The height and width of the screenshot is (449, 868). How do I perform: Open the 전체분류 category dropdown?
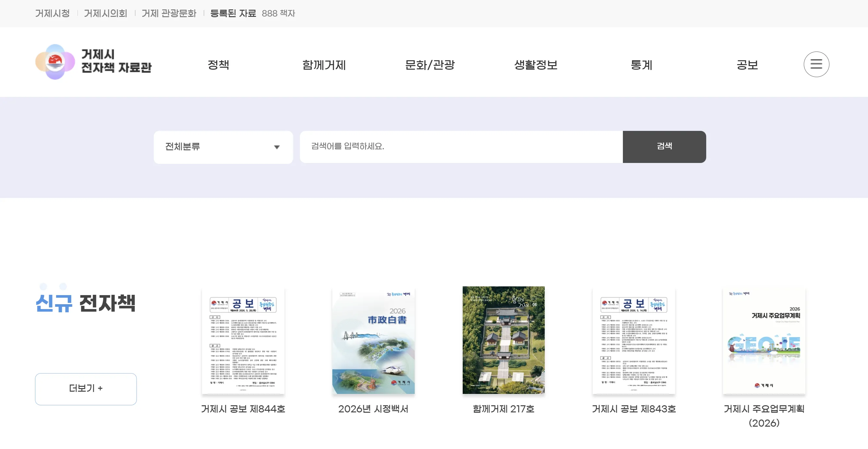(223, 147)
